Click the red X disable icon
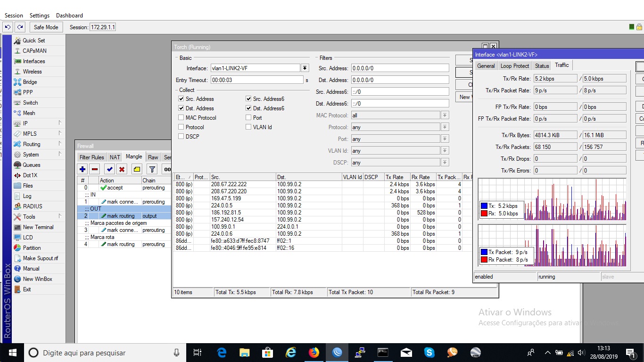644x362 pixels. 122,169
